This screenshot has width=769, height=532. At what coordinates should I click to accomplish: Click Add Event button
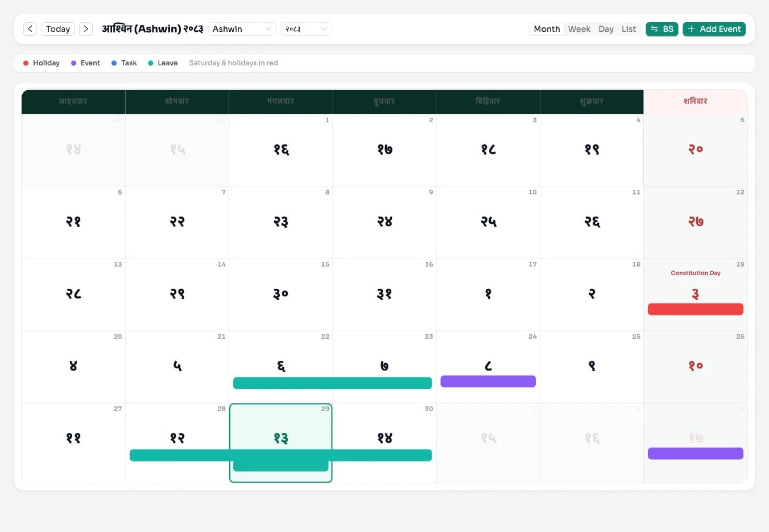click(714, 29)
